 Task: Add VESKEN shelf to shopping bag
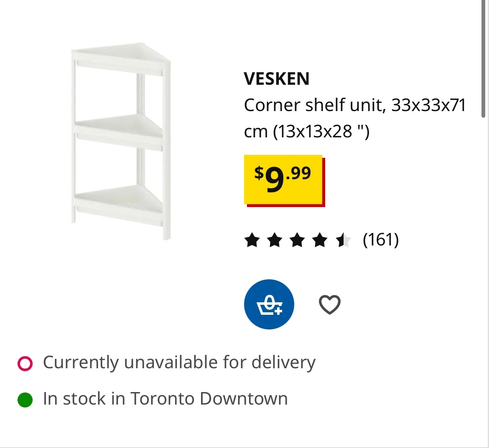click(269, 304)
